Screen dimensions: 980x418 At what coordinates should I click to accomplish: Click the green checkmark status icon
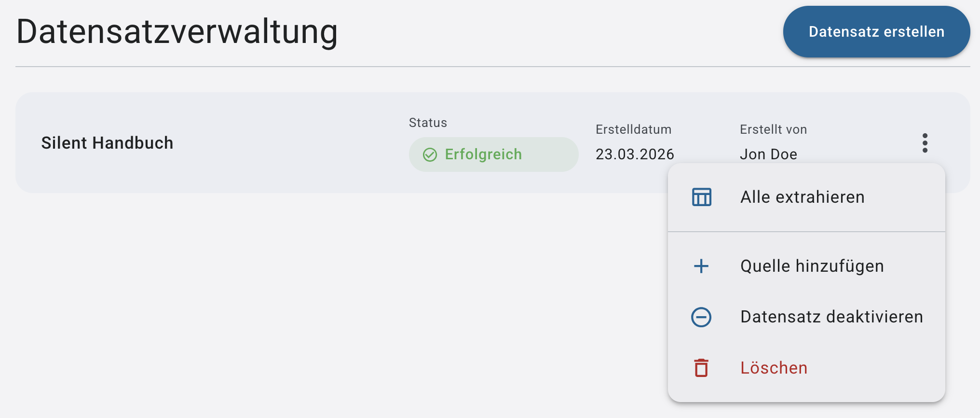coord(430,154)
